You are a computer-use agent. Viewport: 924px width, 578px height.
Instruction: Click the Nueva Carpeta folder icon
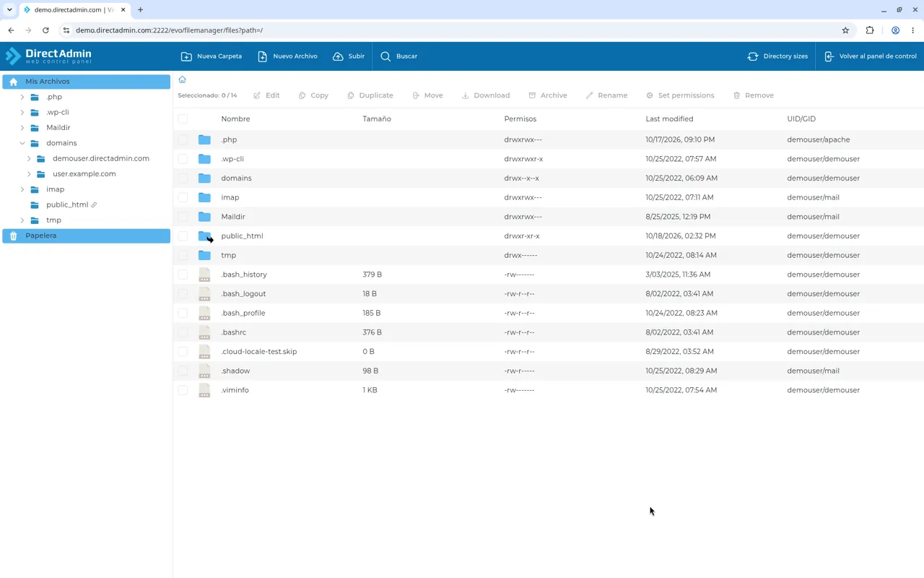coord(186,56)
